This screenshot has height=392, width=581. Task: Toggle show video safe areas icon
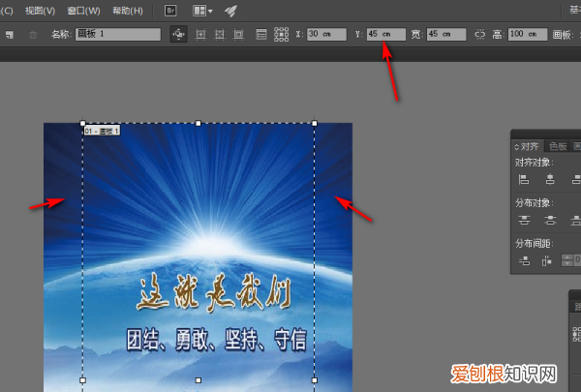[x=238, y=35]
